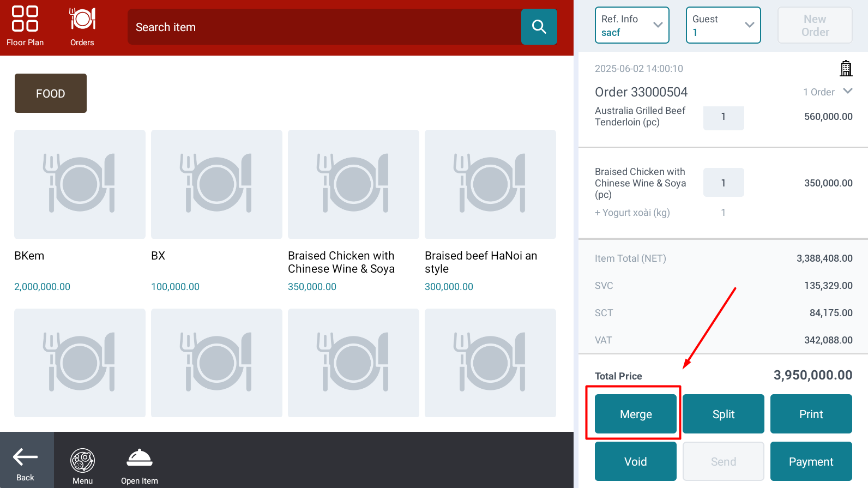Click the Print button
The height and width of the screenshot is (488, 868).
(811, 414)
